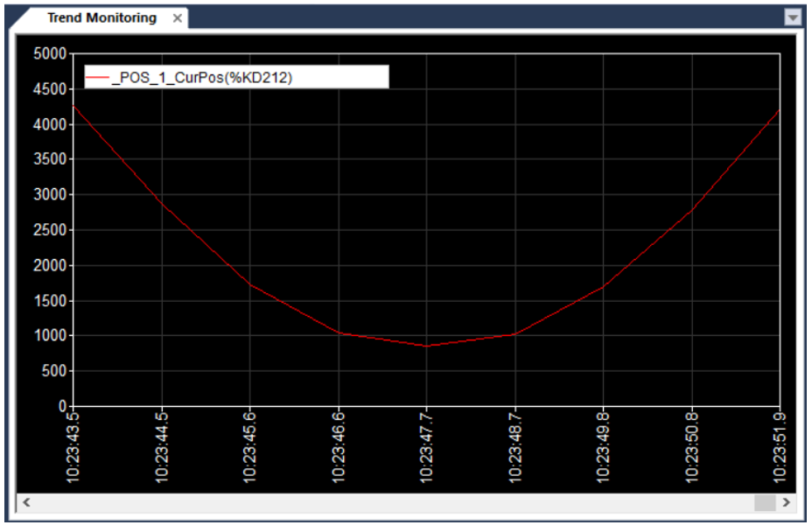Click the curve's lowest point at 10:23:47.7
This screenshot has height=525, width=812.
(426, 346)
